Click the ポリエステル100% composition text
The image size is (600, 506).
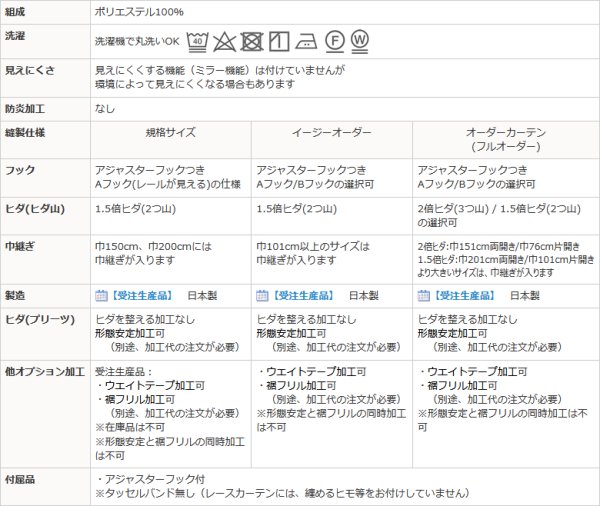[x=139, y=10]
